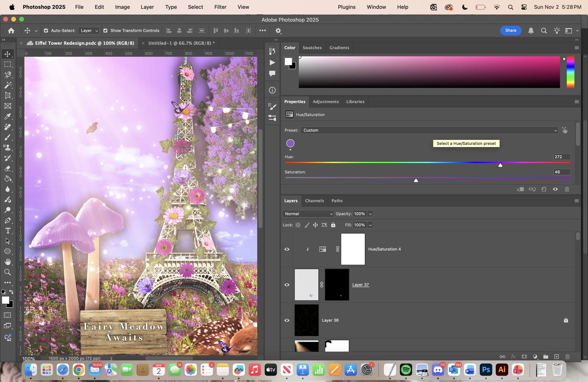This screenshot has width=588, height=382.
Task: Click the reset adjustment defaults icon
Action: tap(544, 189)
